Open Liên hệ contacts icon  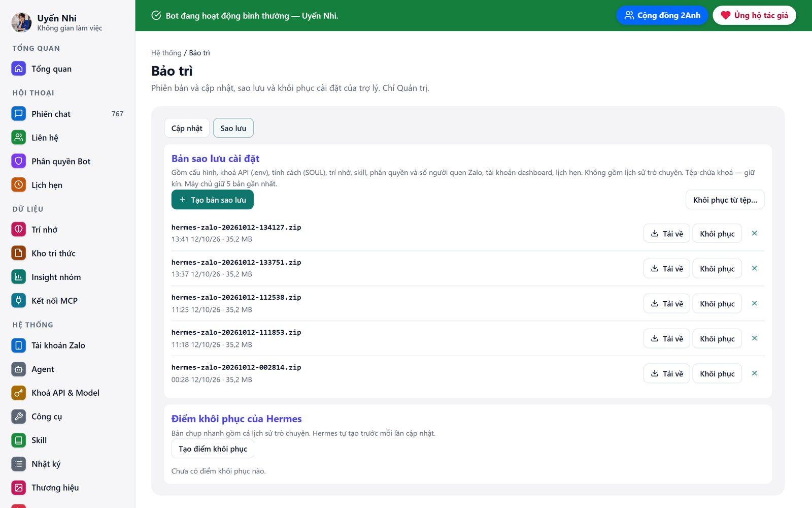click(x=19, y=138)
